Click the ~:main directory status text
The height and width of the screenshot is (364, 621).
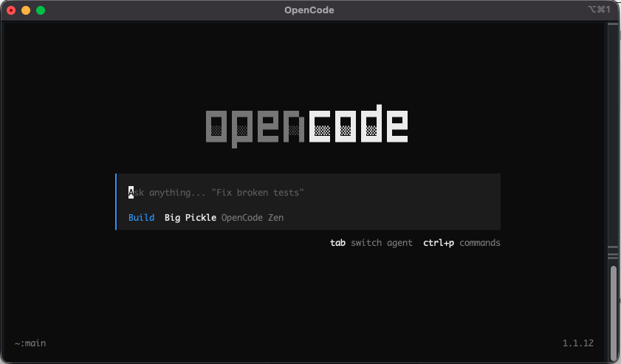[30, 343]
